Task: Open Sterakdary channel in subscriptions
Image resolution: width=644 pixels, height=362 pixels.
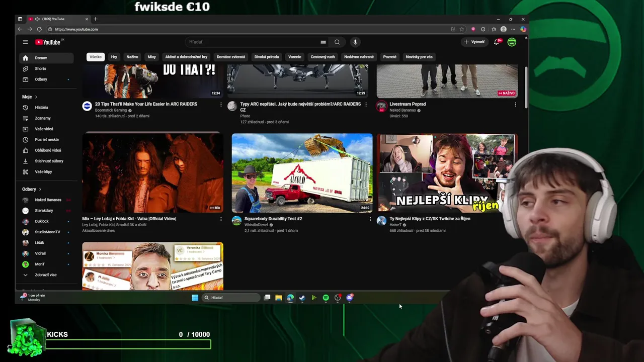Action: tap(45, 211)
